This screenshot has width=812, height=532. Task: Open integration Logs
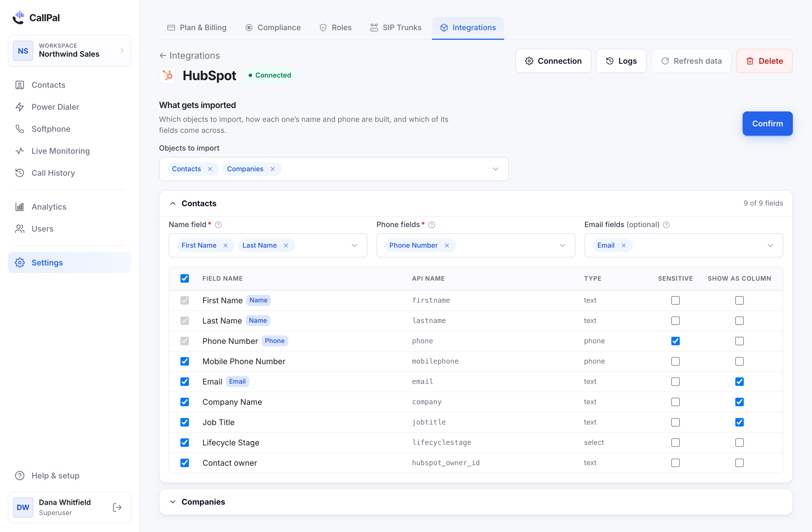621,61
